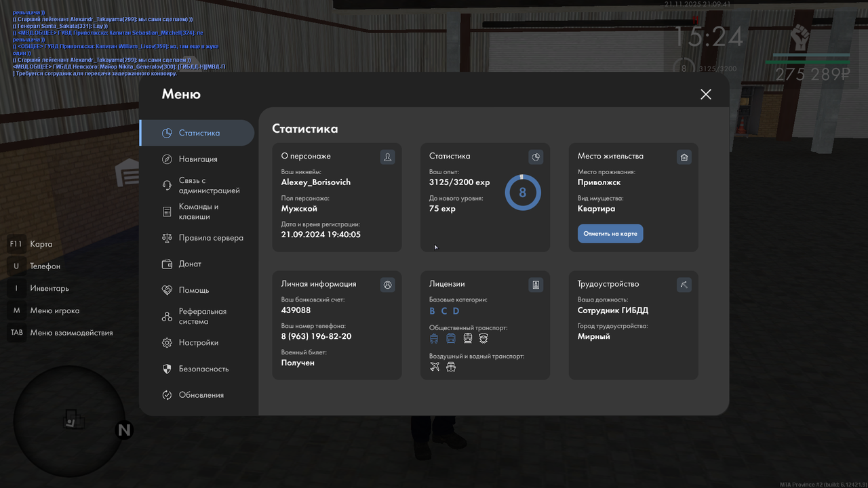Open Правила сервера section
Screen dimensions: 868x488
pyautogui.click(x=197, y=238)
